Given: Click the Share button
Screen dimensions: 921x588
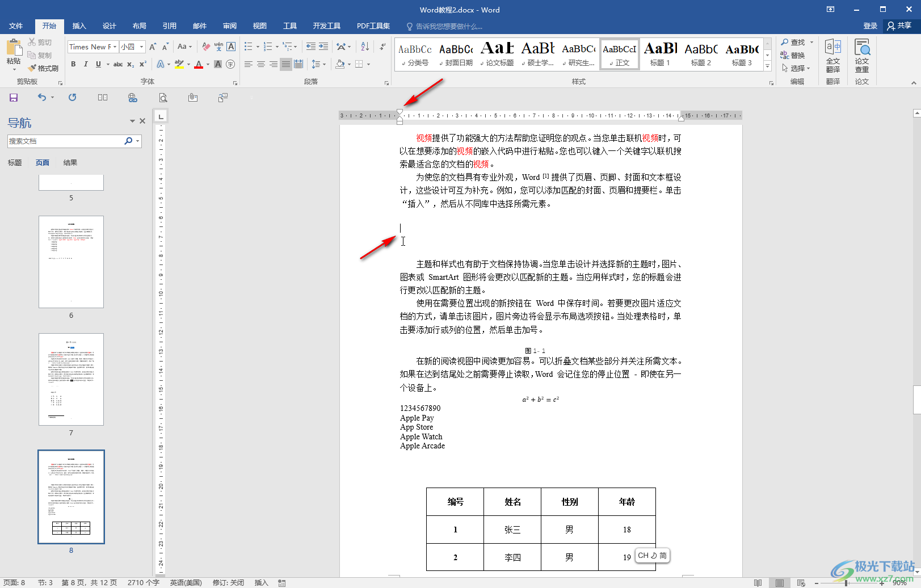Looking at the screenshot, I should click(899, 26).
